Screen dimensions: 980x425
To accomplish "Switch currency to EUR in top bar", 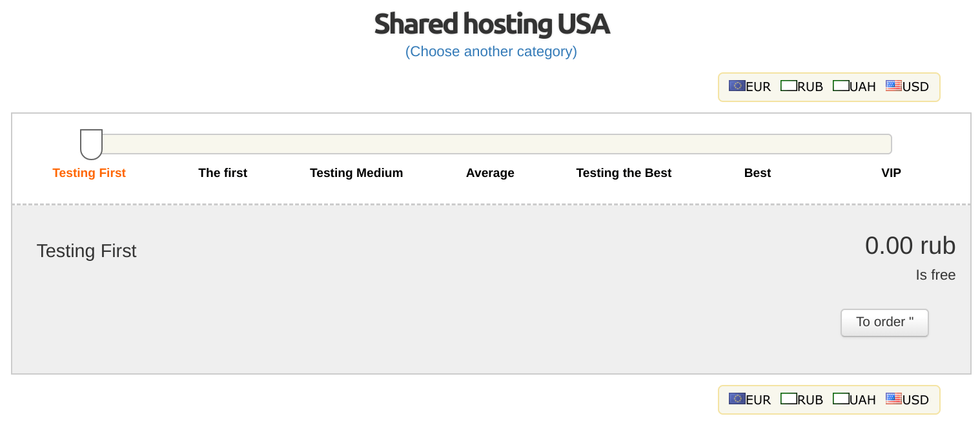I will [758, 87].
